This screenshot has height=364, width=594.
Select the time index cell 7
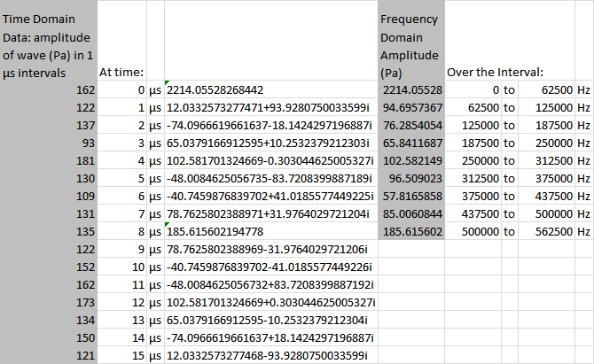pos(122,213)
